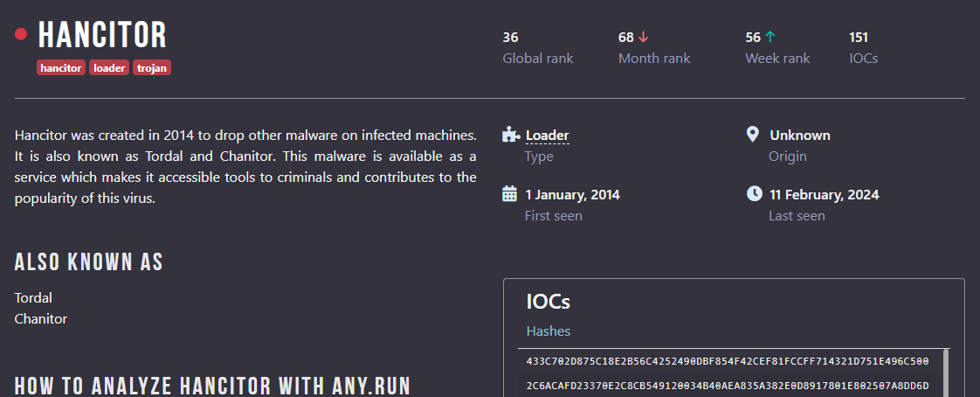980x397 pixels.
Task: Open the trojan tag
Action: coord(152,67)
